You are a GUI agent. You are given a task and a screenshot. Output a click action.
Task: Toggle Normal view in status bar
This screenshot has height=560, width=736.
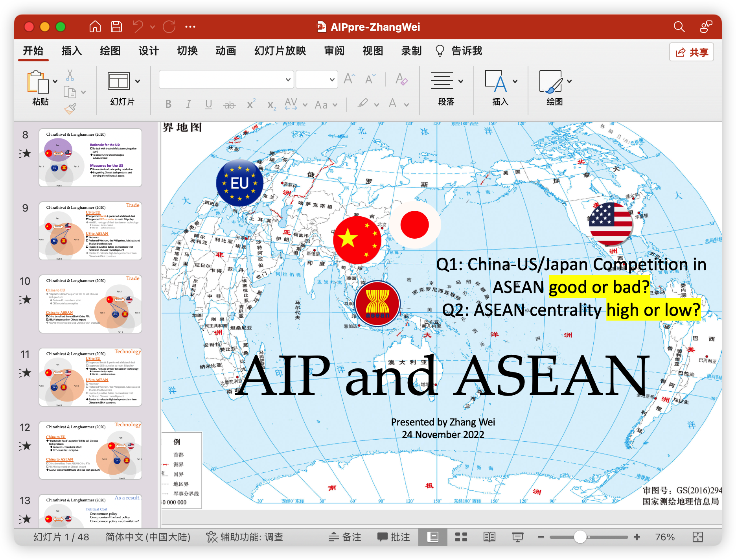tap(433, 537)
